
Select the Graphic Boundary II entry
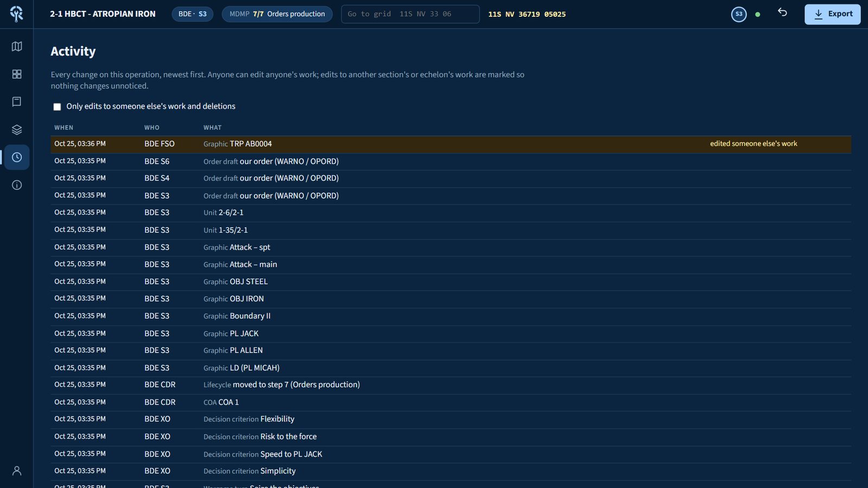(x=451, y=316)
